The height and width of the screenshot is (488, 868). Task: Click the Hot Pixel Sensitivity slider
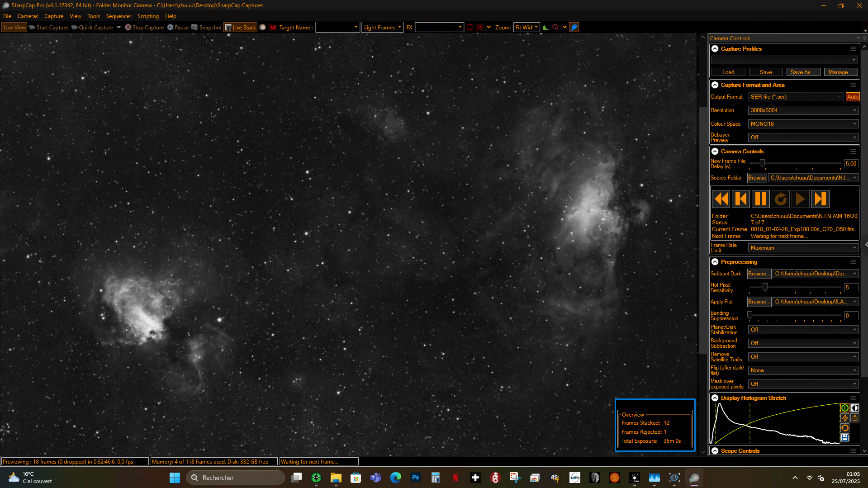point(795,288)
